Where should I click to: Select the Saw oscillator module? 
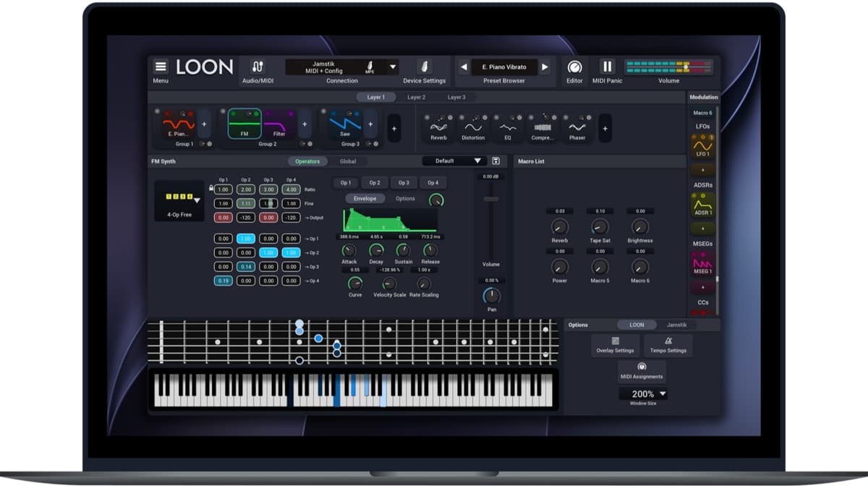click(345, 124)
